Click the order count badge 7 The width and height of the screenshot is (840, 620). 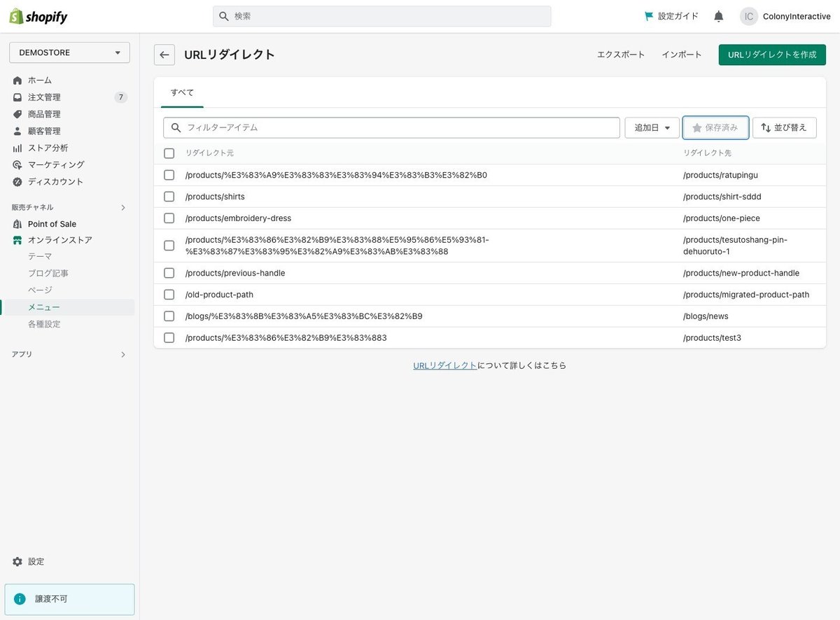pyautogui.click(x=121, y=97)
